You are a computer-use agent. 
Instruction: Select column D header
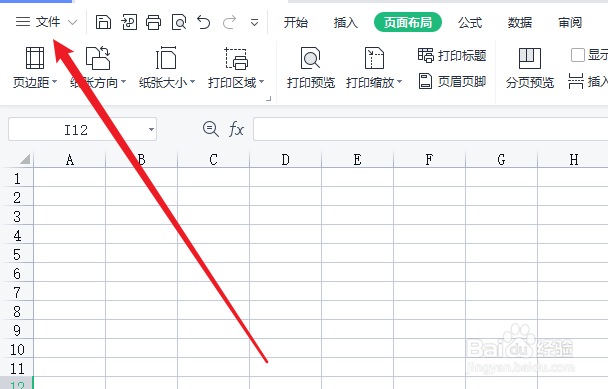(x=285, y=159)
